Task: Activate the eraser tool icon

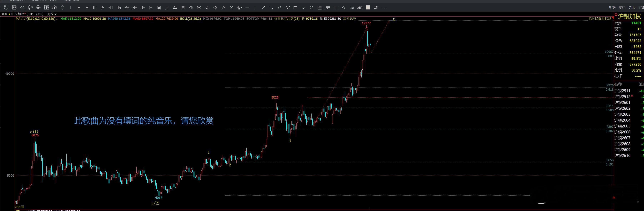Action: click(375, 8)
